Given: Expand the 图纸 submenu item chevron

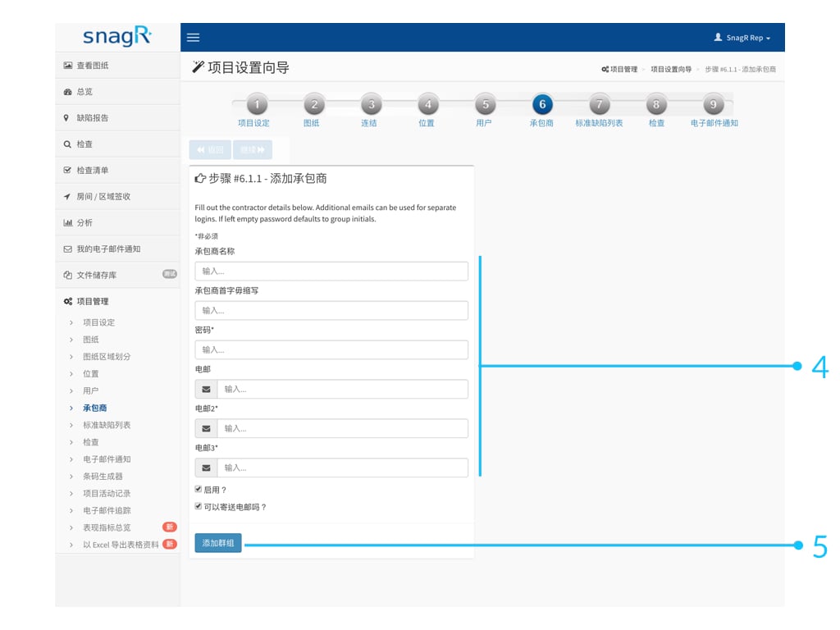Looking at the screenshot, I should point(71,340).
